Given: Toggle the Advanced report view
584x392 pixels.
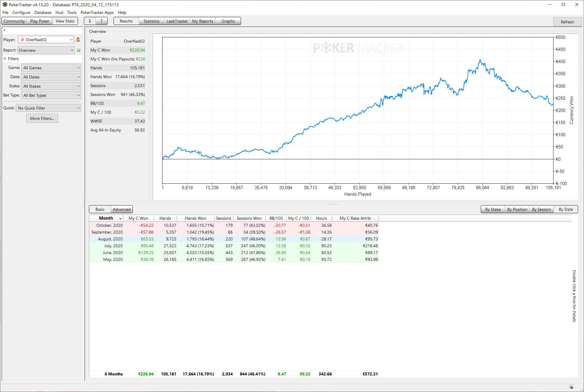Looking at the screenshot, I should 122,209.
